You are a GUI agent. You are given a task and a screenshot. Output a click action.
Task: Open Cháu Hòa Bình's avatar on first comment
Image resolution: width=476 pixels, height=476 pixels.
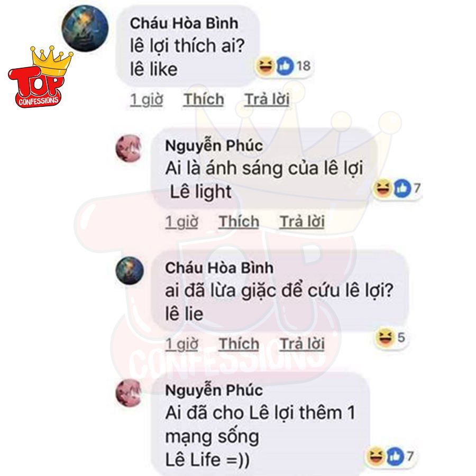(85, 28)
